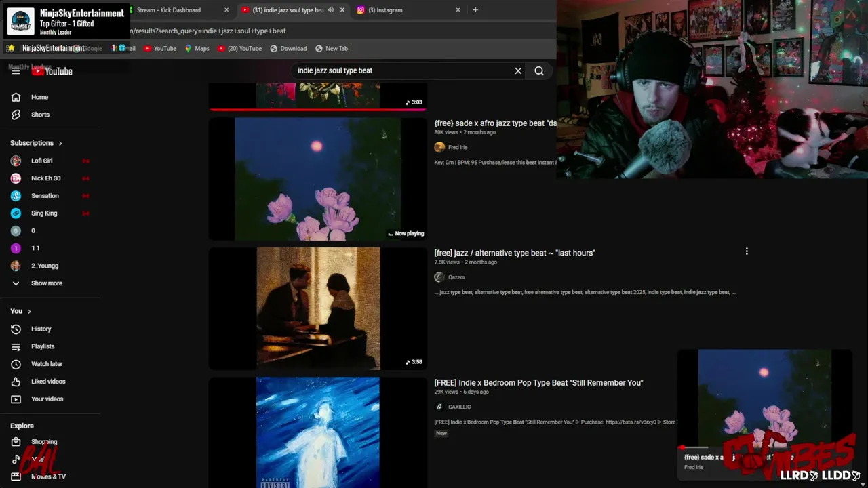Screen dimensions: 868x488
Task: Open Watch later list
Action: pyautogui.click(x=47, y=364)
